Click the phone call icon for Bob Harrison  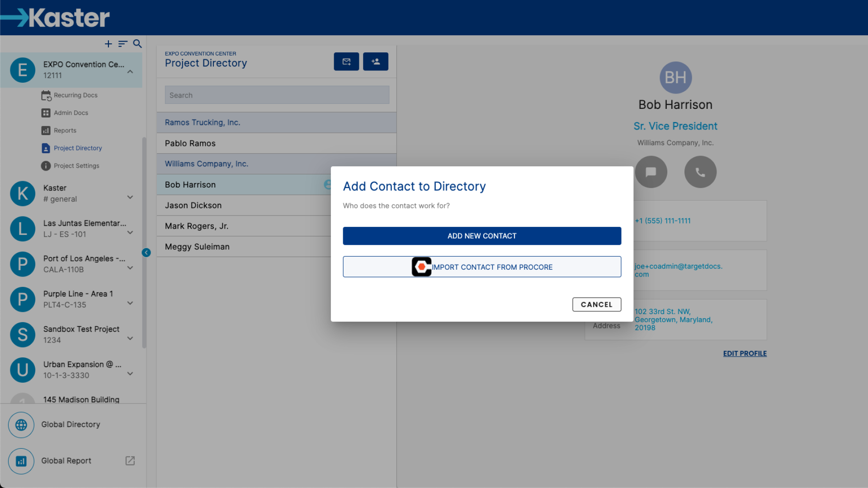700,172
